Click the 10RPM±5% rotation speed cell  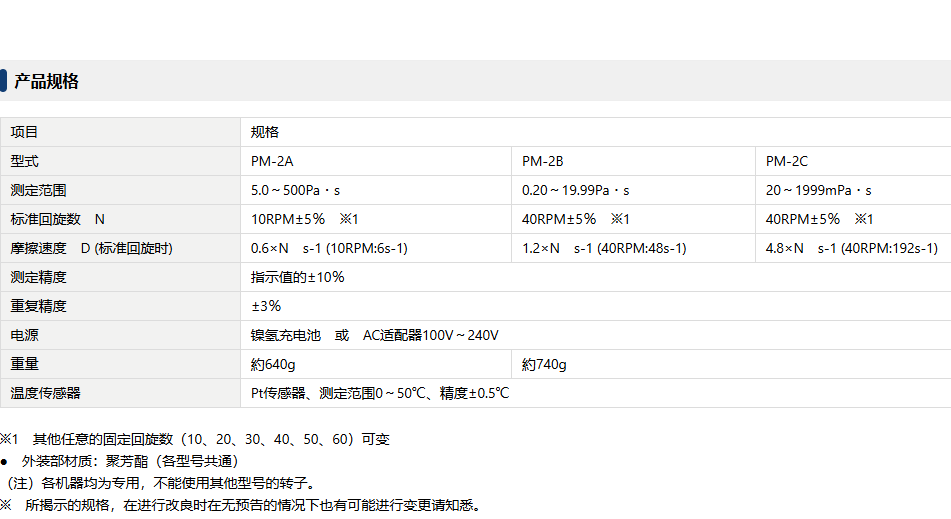click(x=304, y=219)
